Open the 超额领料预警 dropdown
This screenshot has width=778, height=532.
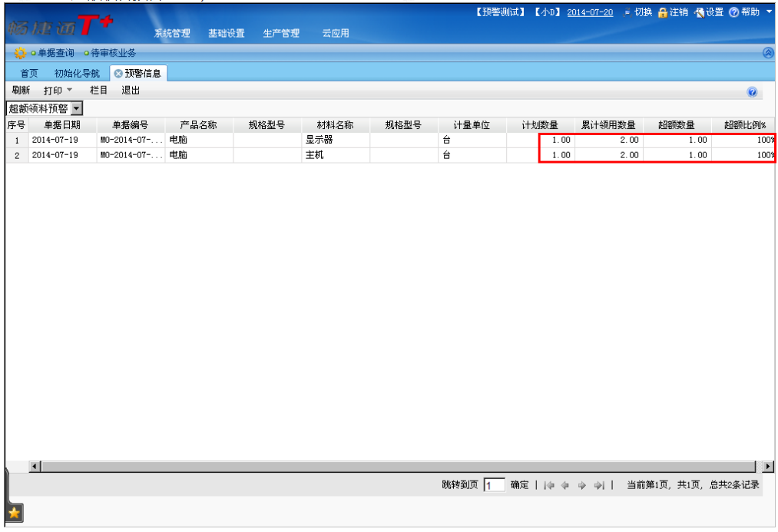coord(77,108)
